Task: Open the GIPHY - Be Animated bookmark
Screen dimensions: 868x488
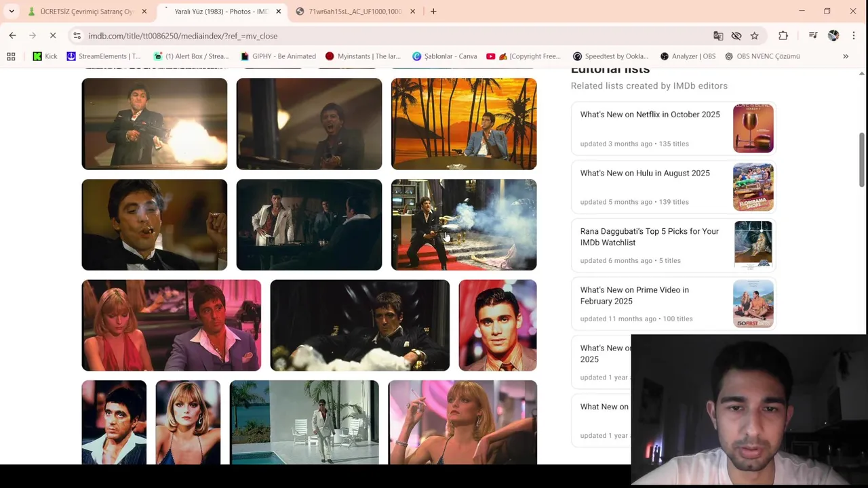Action: click(278, 56)
